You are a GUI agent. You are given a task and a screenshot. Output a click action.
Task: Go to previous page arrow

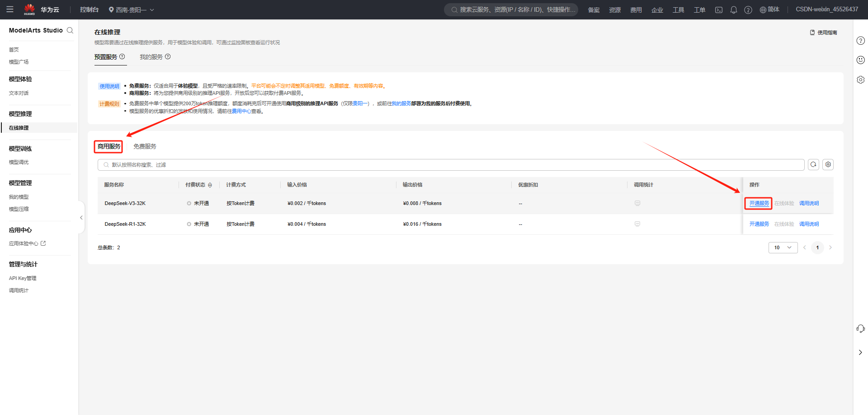coord(805,247)
